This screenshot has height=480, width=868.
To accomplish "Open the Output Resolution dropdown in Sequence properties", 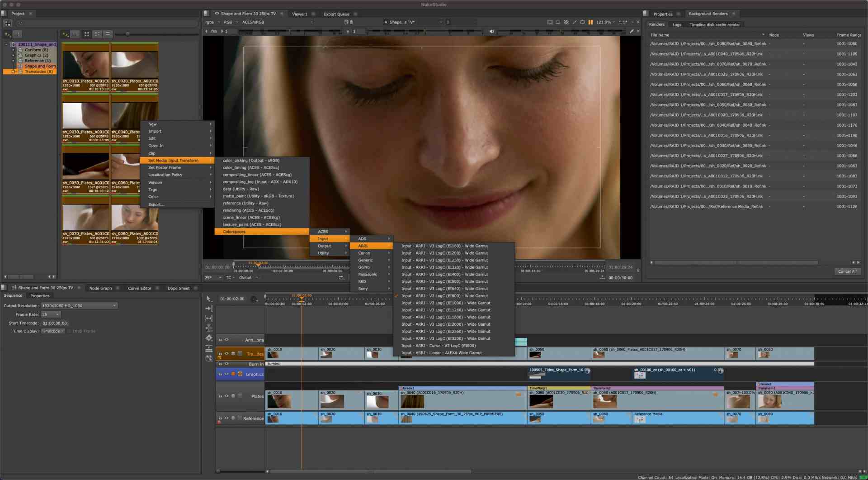I will (x=78, y=305).
